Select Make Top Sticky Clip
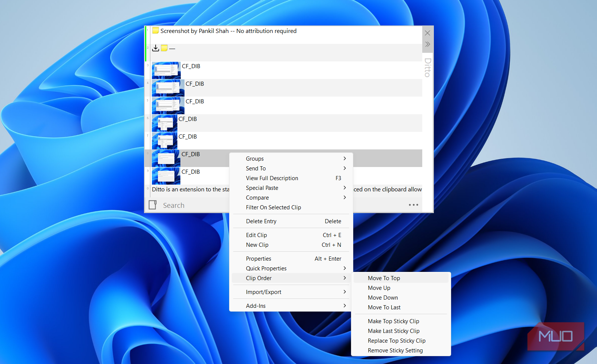 tap(401, 321)
